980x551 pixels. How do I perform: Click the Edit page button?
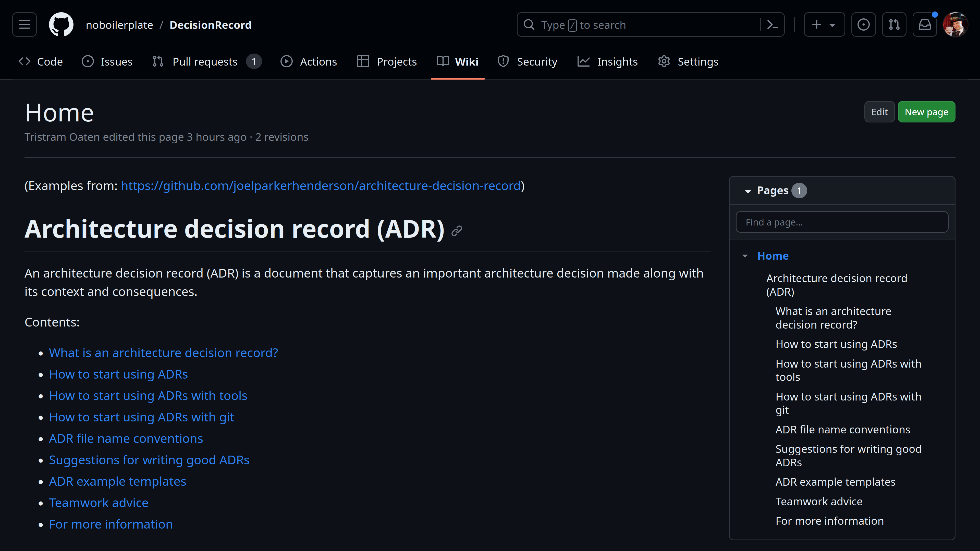coord(879,112)
